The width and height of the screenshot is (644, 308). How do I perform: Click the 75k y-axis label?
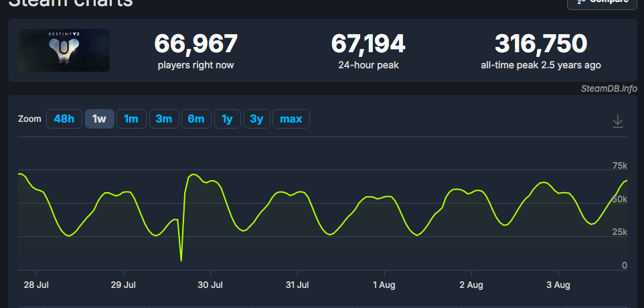(x=620, y=166)
